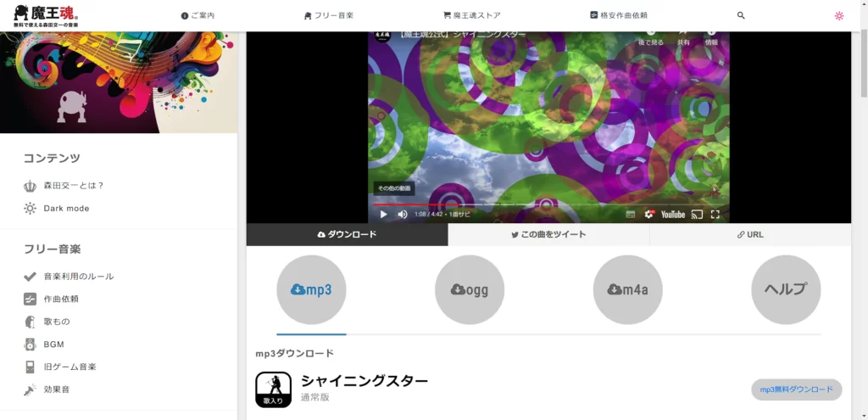Screen dimensions: 868x420
Task: Toggle the sun theme icon in header
Action: point(838,15)
